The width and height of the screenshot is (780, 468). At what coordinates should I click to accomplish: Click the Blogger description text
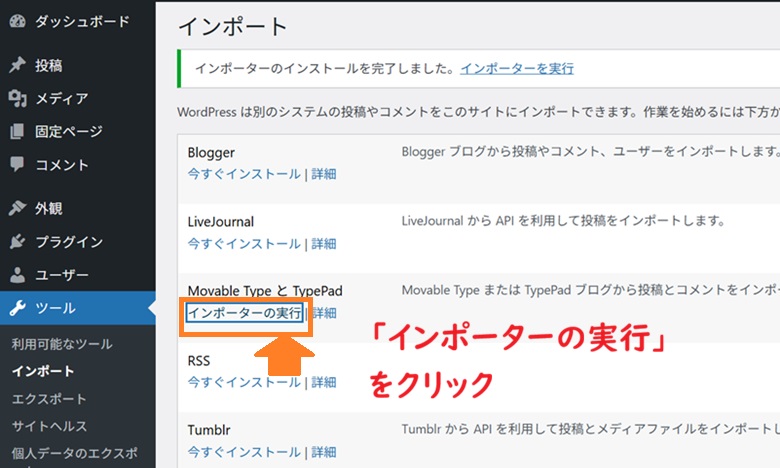point(590,151)
